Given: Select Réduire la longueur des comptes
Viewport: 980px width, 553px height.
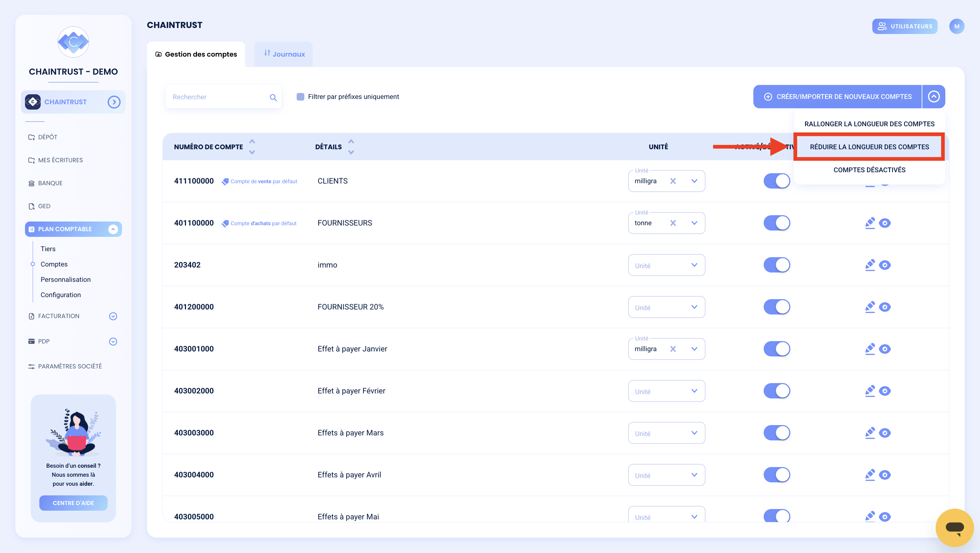Looking at the screenshot, I should [x=869, y=147].
